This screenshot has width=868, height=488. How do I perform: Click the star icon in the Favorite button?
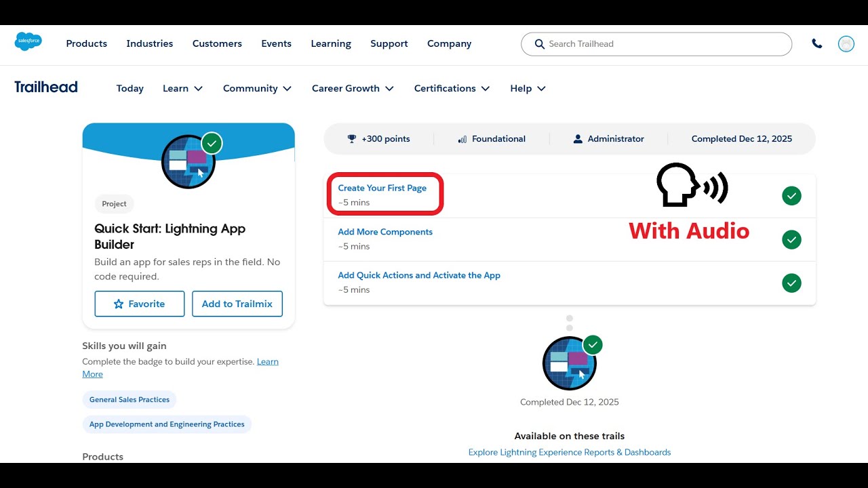pyautogui.click(x=119, y=304)
